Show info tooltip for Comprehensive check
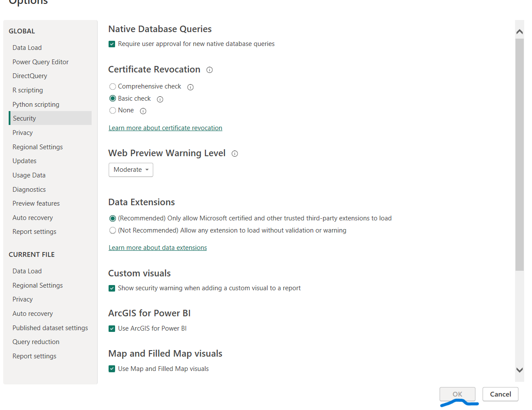Image resolution: width=532 pixels, height=410 pixels. click(x=190, y=87)
